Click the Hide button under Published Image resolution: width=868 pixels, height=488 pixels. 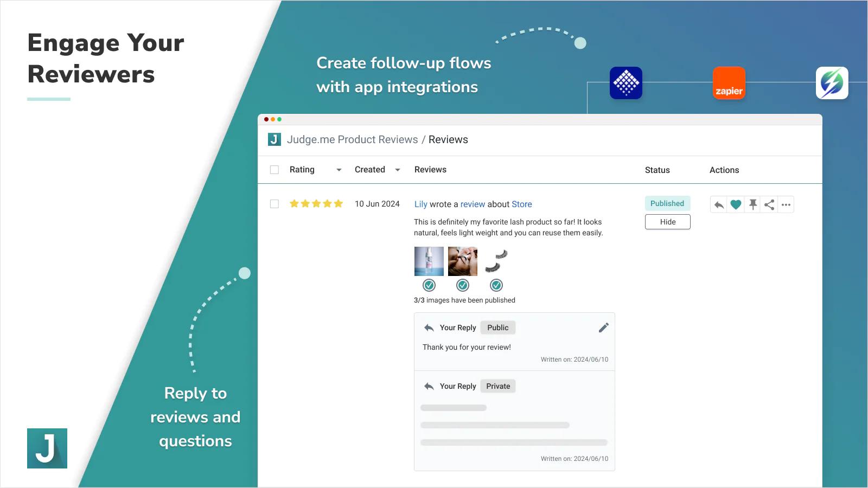[667, 222]
